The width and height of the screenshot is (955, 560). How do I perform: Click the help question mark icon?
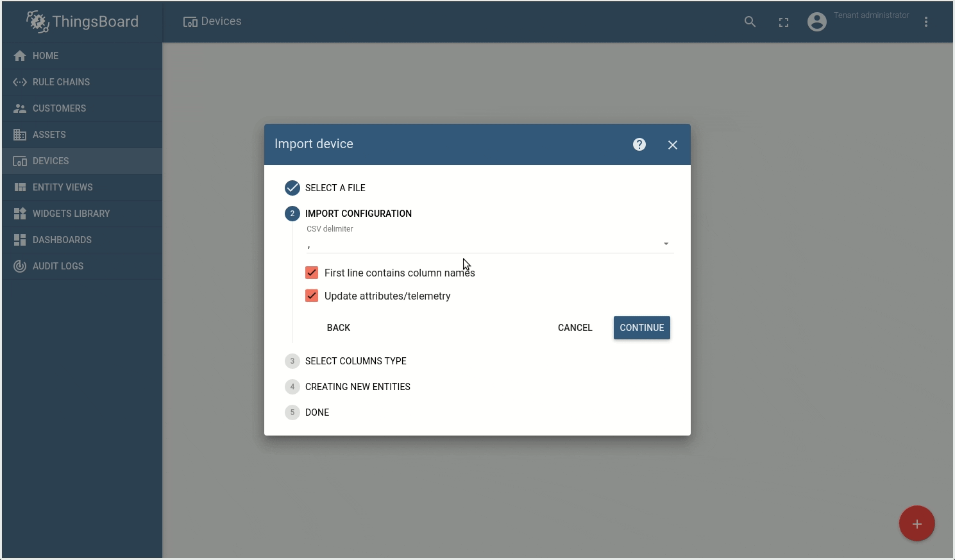[x=639, y=144]
